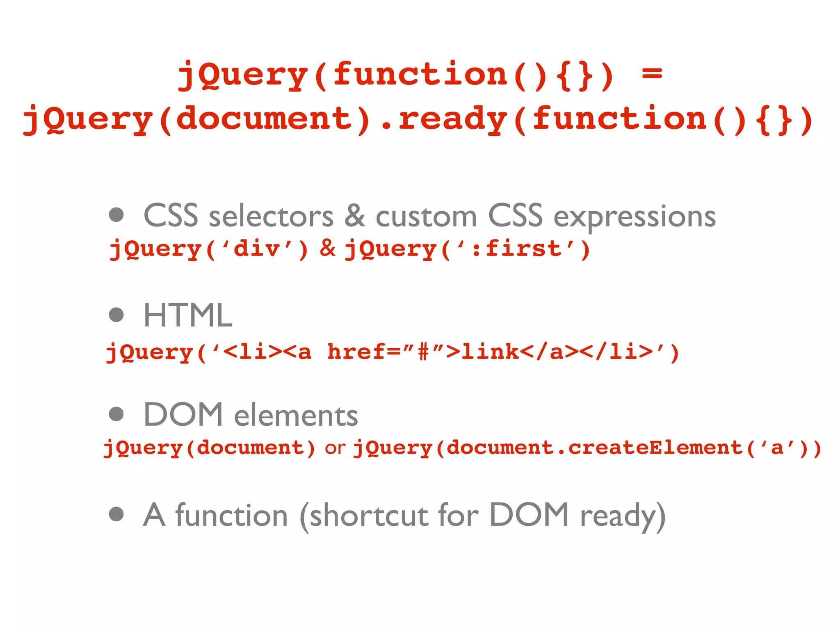Click the word 'or' between DOM snippets
The width and height of the screenshot is (840, 630).
(335, 448)
